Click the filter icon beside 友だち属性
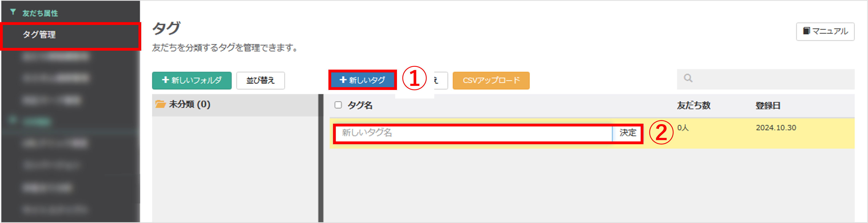This screenshot has width=868, height=223. click(x=13, y=12)
